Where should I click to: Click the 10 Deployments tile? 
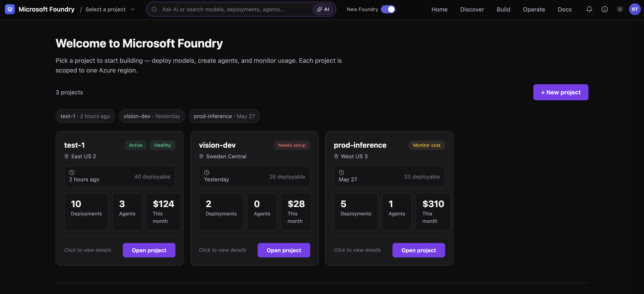(86, 212)
